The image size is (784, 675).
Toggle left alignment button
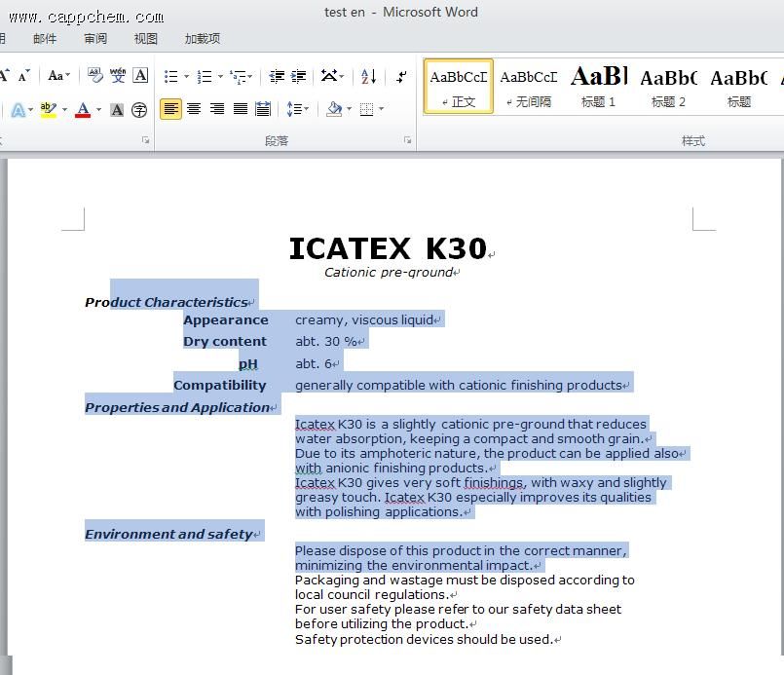coord(170,109)
